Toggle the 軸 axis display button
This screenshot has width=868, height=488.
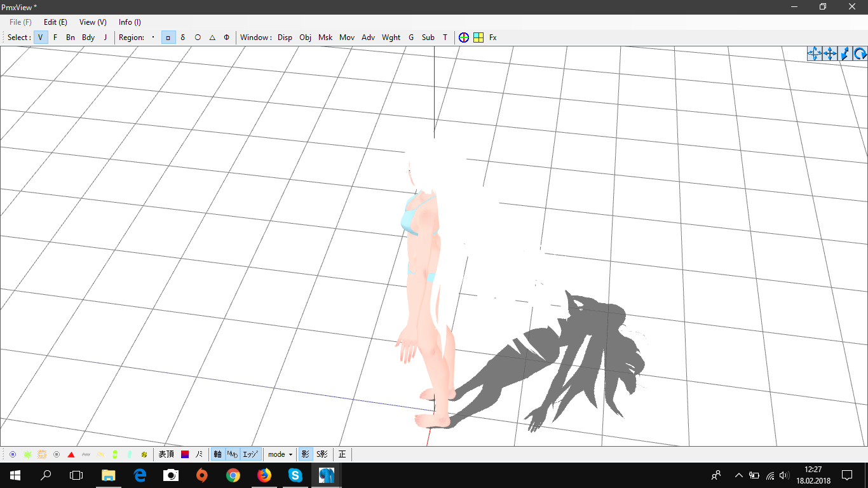(x=218, y=454)
